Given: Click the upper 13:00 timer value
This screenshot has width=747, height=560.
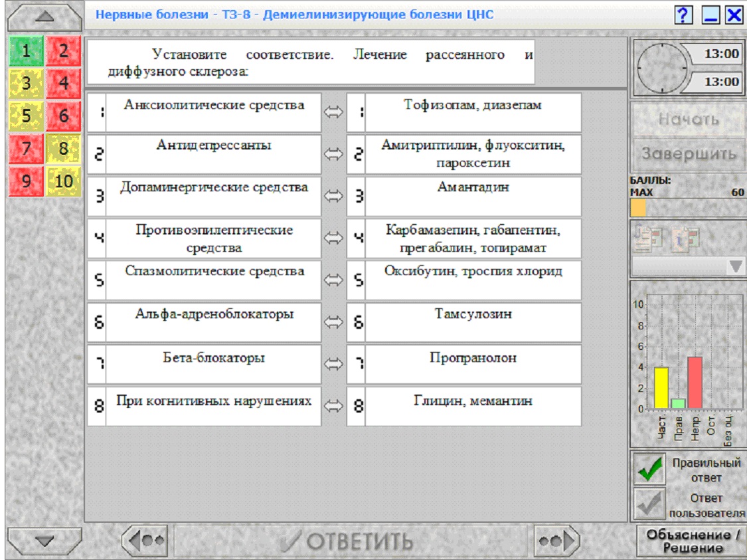Looking at the screenshot, I should (721, 54).
